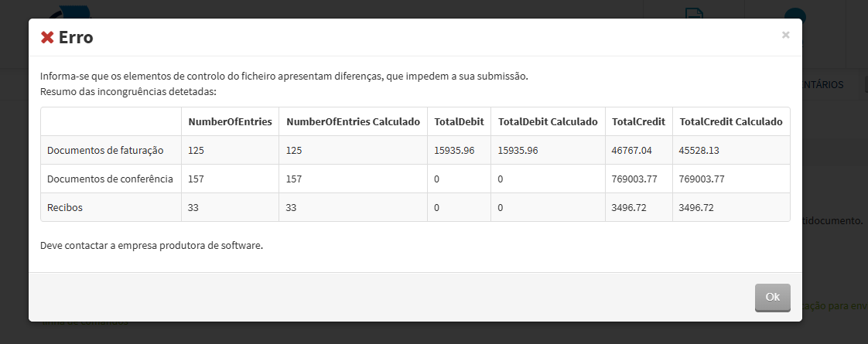Select the TotalDebit Calculado column header
The height and width of the screenshot is (344, 868).
point(548,121)
